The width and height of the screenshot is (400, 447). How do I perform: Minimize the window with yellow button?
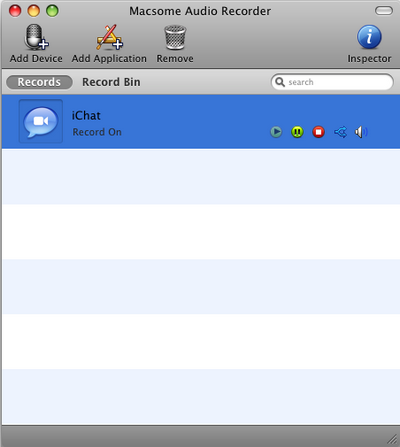pos(34,11)
